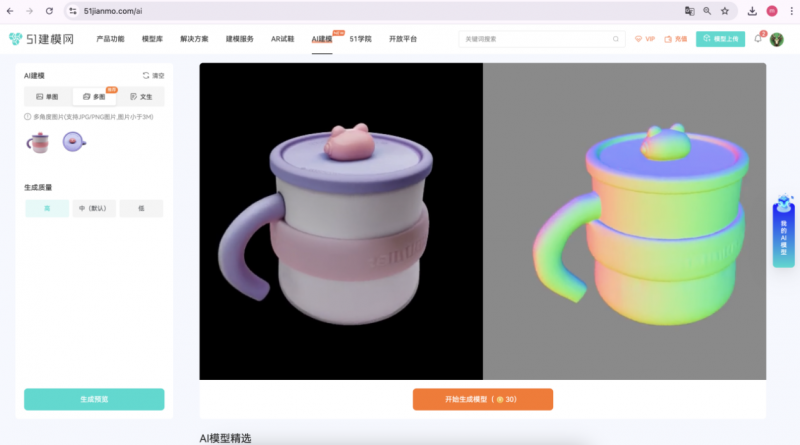
Task: Select 中(默认) generation quality
Action: coord(94,208)
